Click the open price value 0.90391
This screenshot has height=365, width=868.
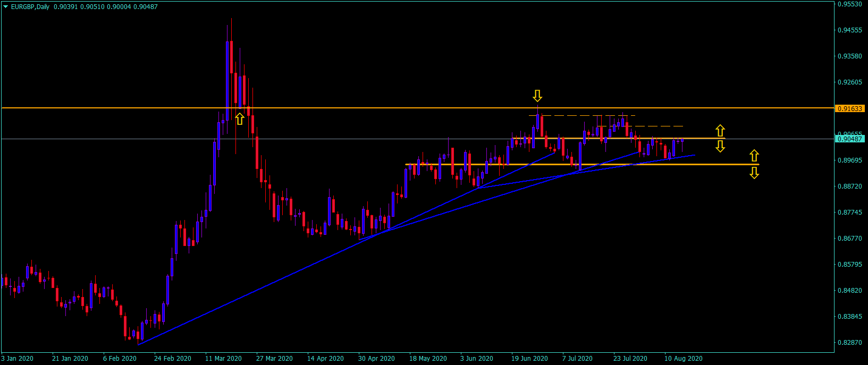(66, 7)
